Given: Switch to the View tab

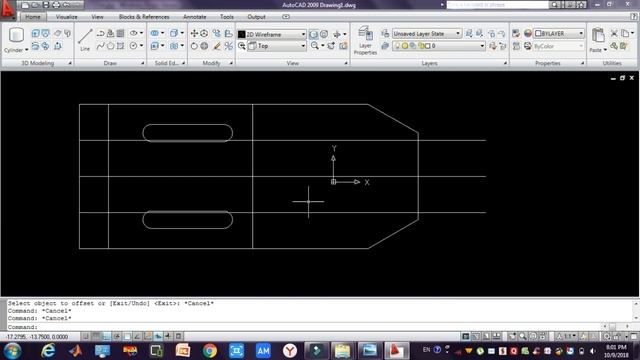Looking at the screenshot, I should point(97,17).
